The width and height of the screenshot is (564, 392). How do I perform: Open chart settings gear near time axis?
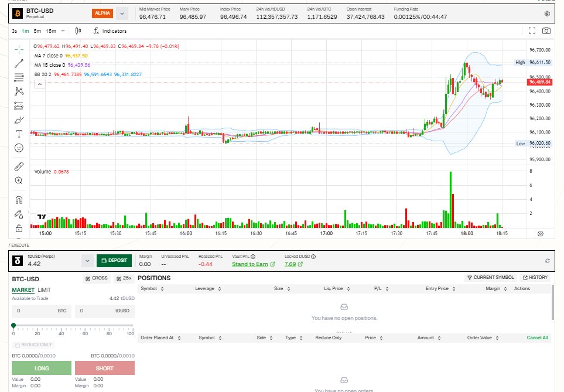(x=540, y=234)
